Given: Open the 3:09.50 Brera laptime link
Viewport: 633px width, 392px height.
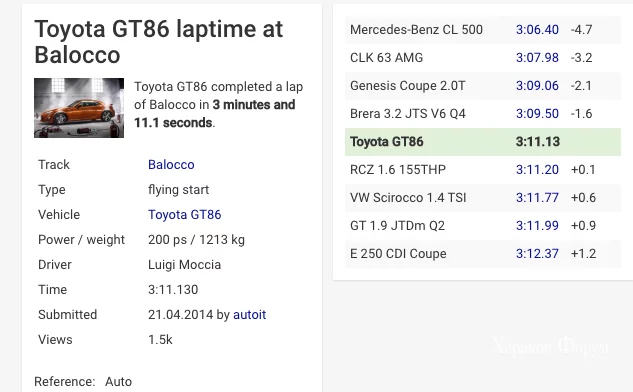Looking at the screenshot, I should (x=537, y=114).
